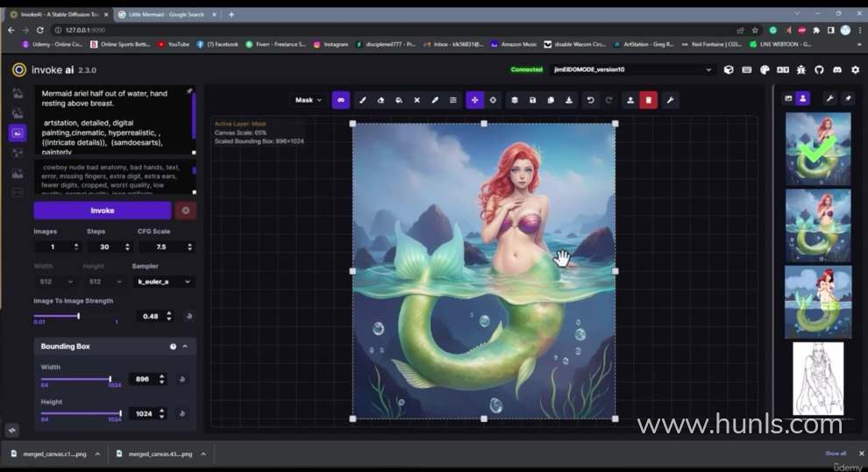Switch to the Image to Image tab
The height and width of the screenshot is (472, 868).
(18, 113)
